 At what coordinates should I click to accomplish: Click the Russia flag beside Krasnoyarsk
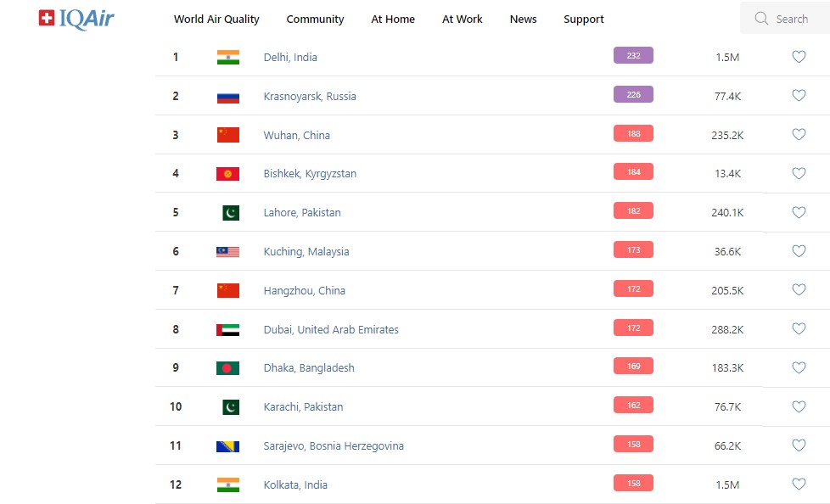(x=227, y=96)
